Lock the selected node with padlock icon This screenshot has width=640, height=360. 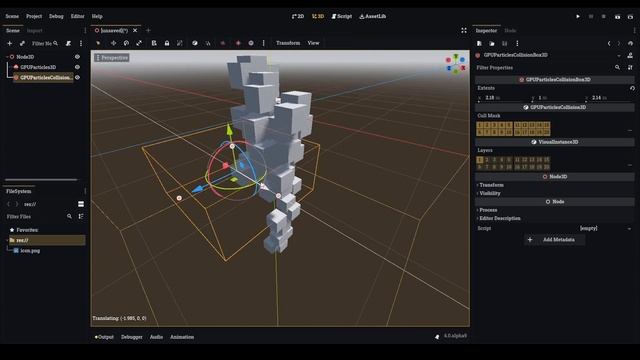pos(167,43)
